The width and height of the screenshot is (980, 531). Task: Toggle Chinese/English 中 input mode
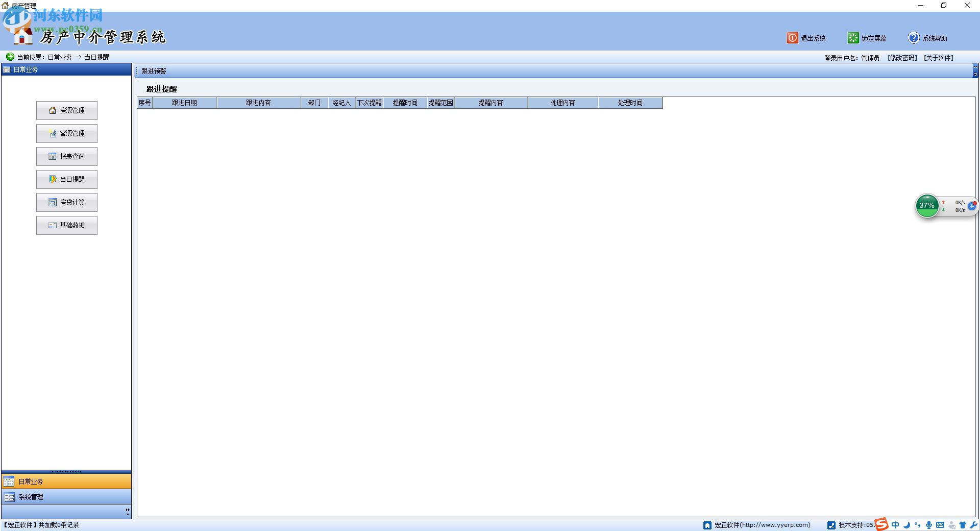tap(895, 525)
